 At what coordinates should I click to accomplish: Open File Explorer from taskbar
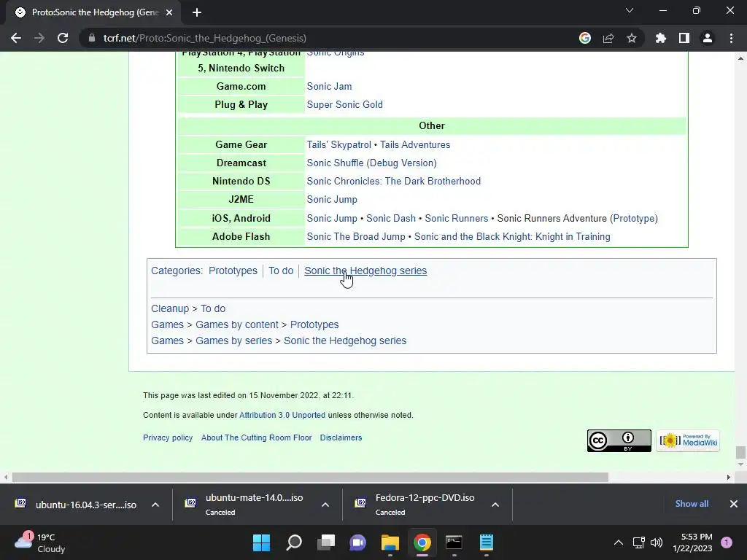pyautogui.click(x=390, y=542)
